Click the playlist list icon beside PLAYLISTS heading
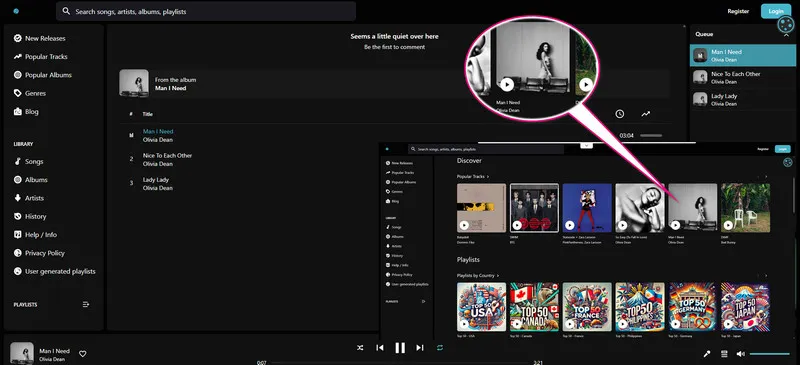 [86, 304]
